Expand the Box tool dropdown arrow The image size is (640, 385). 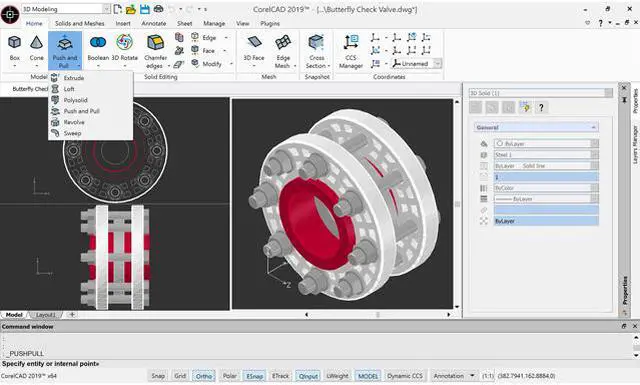pyautogui.click(x=15, y=66)
